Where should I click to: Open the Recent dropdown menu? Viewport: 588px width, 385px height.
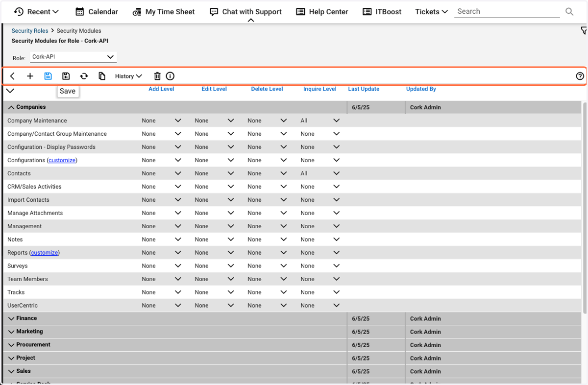pyautogui.click(x=36, y=12)
